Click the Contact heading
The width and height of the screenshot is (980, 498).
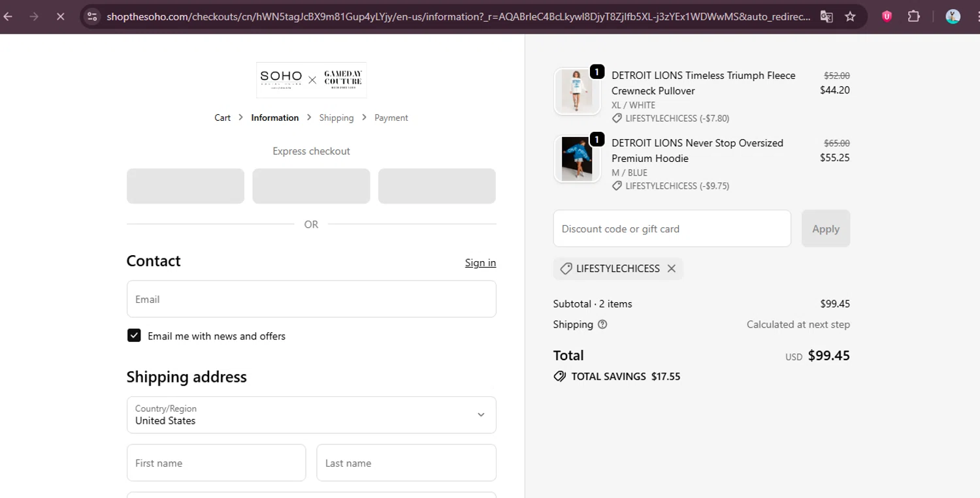pos(154,260)
